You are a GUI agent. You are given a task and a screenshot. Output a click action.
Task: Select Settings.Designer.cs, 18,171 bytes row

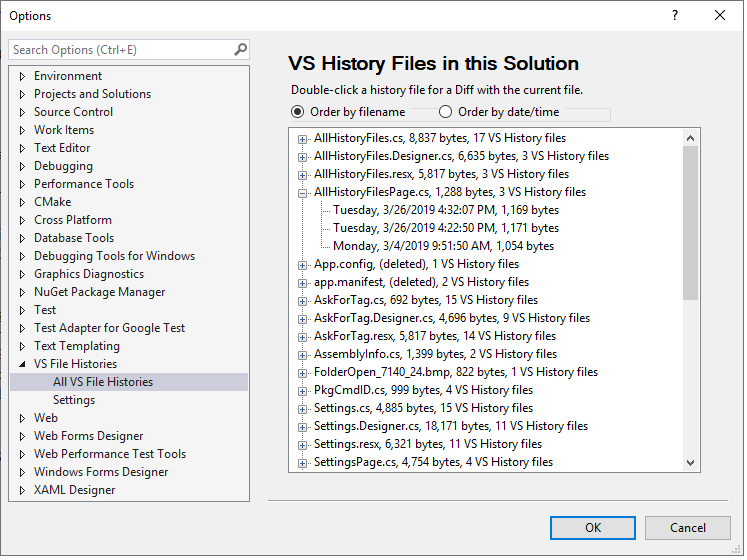pyautogui.click(x=451, y=426)
